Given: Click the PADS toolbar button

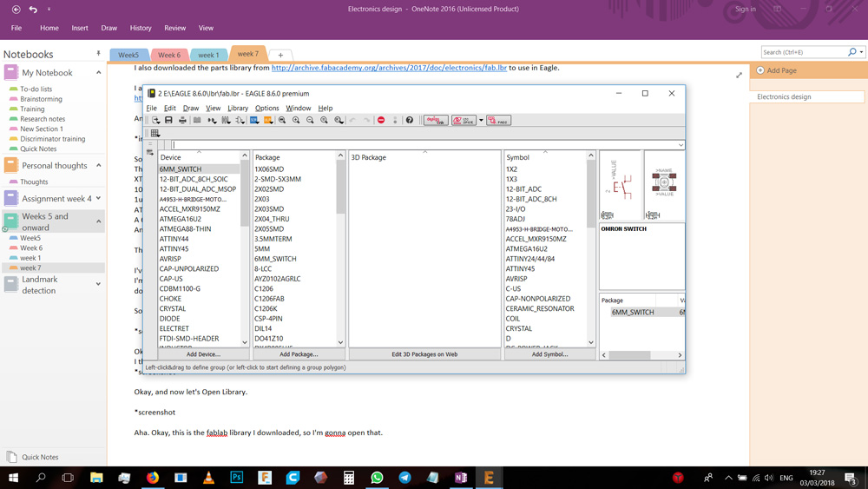Looking at the screenshot, I should [x=498, y=120].
